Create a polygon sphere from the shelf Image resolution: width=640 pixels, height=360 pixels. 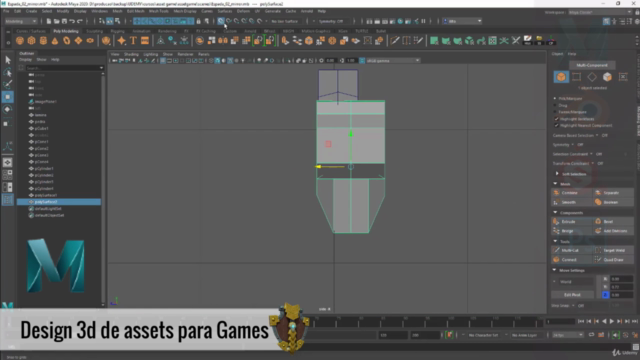point(20,40)
